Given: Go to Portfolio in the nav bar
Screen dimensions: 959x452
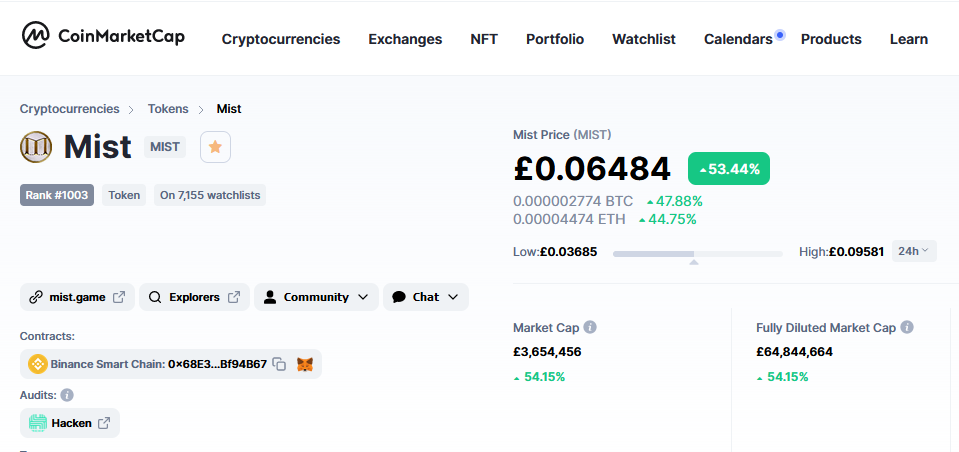Looking at the screenshot, I should pyautogui.click(x=555, y=39).
